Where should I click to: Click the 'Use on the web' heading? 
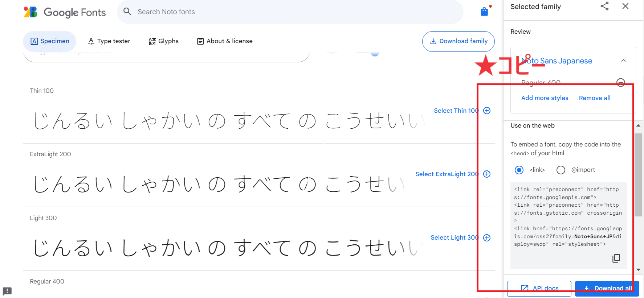point(533,125)
